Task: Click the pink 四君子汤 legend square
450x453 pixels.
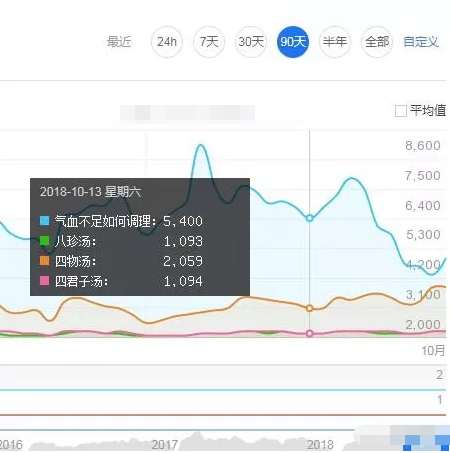Action: click(45, 281)
